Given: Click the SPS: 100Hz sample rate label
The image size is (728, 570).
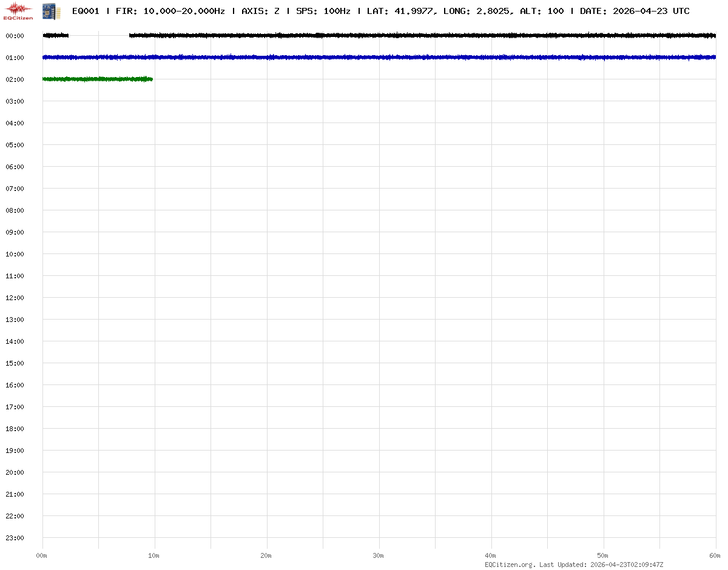Looking at the screenshot, I should pos(323,11).
